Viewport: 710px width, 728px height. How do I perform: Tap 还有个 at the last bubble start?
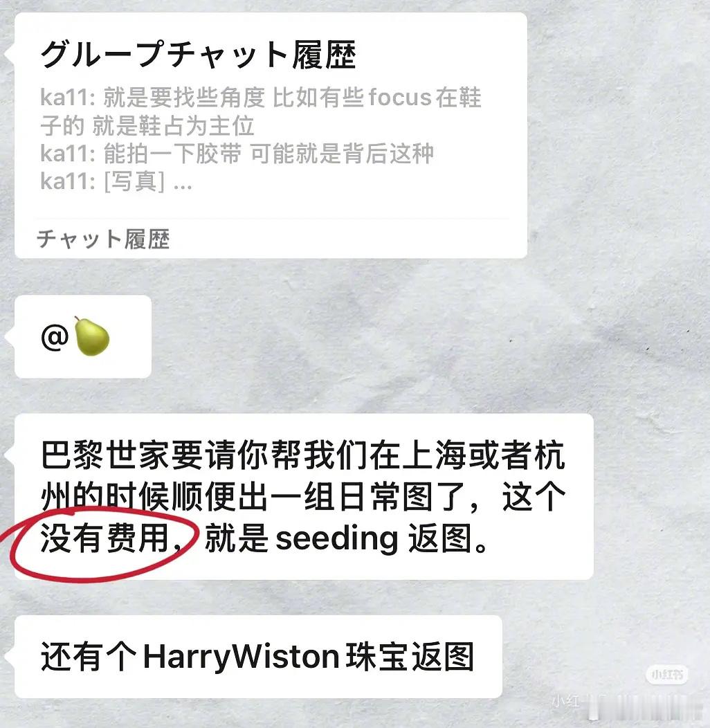point(89,657)
